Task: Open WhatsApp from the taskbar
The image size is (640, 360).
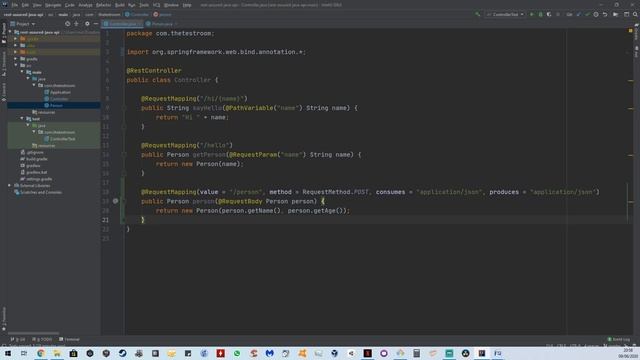Action: click(237, 353)
